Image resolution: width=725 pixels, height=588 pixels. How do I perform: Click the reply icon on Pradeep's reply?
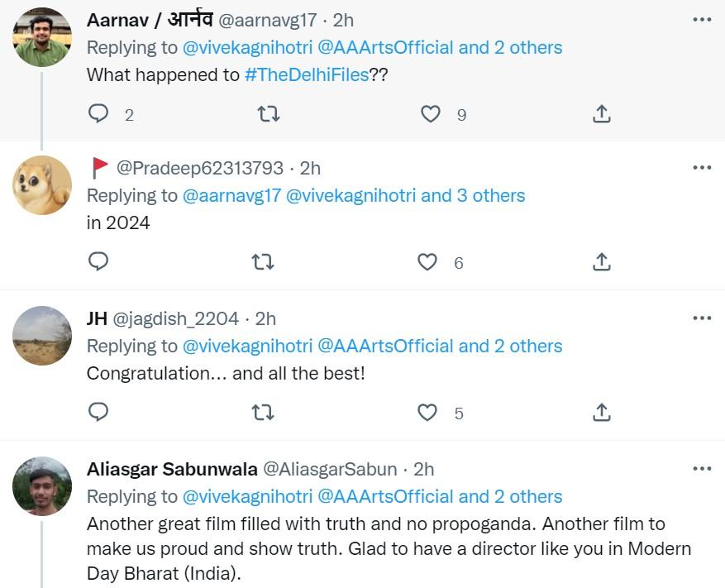click(x=98, y=262)
